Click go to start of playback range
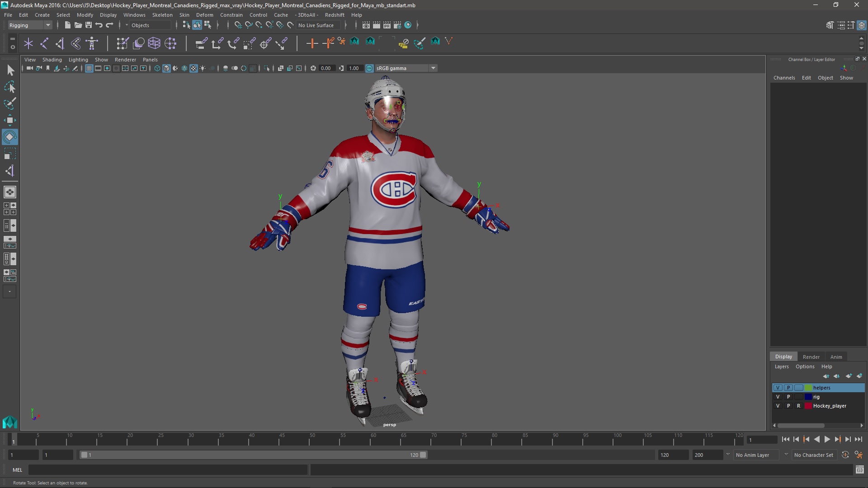868x488 pixels. pos(785,439)
